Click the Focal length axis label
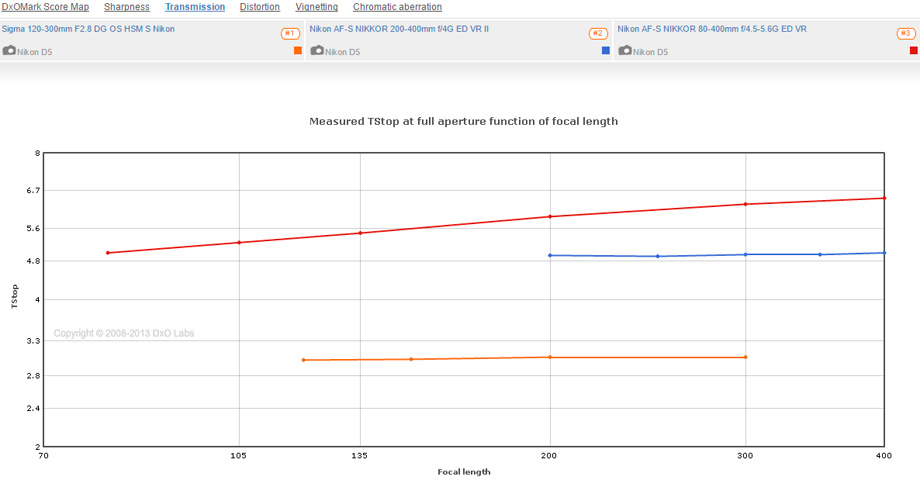 464,472
